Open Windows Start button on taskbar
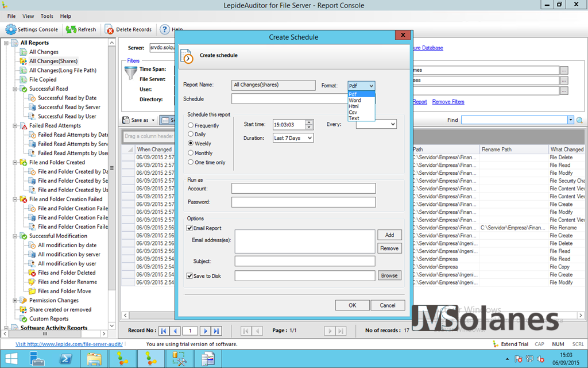Viewport: 588px width, 368px height. point(11,359)
